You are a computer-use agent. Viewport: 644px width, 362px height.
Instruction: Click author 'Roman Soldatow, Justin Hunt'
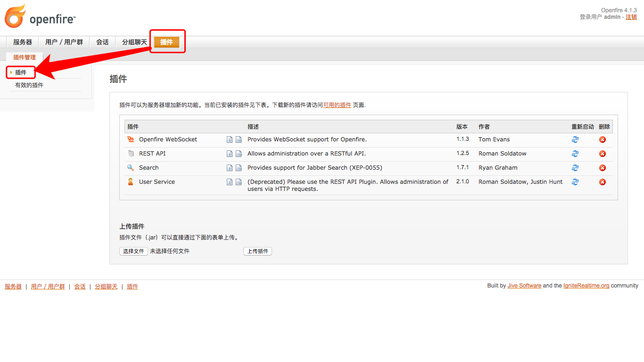click(x=520, y=182)
